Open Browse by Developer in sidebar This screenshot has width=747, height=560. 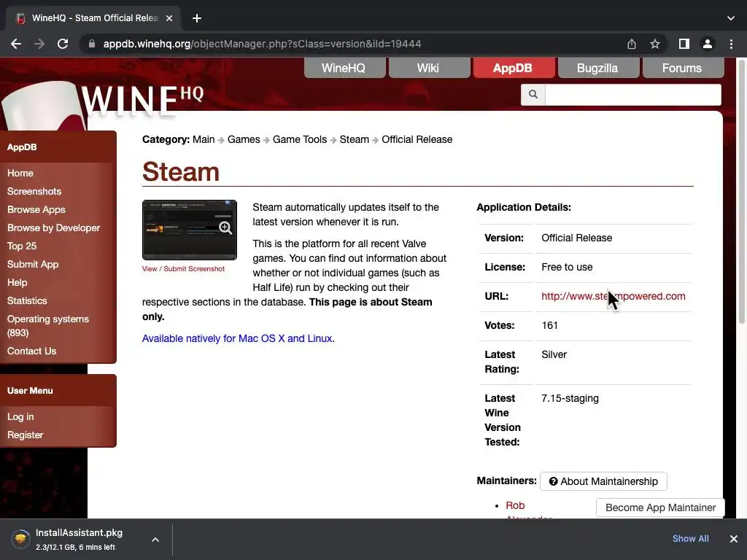point(53,228)
